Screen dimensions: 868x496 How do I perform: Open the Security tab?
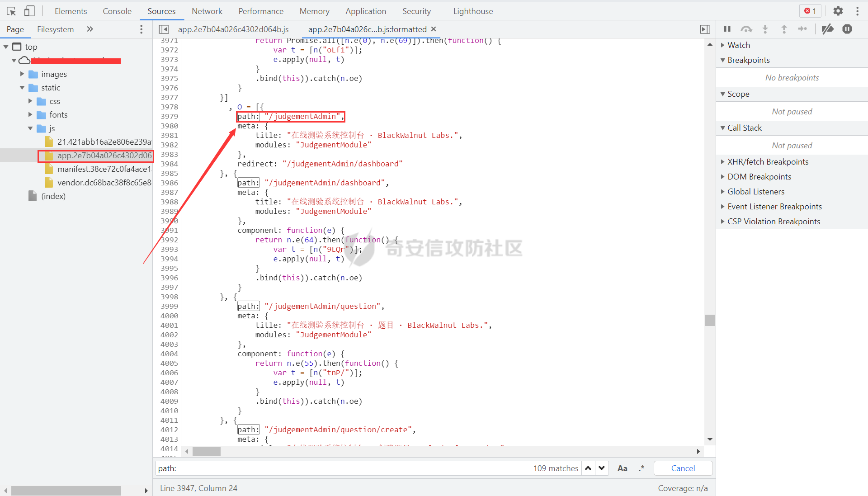pos(416,11)
